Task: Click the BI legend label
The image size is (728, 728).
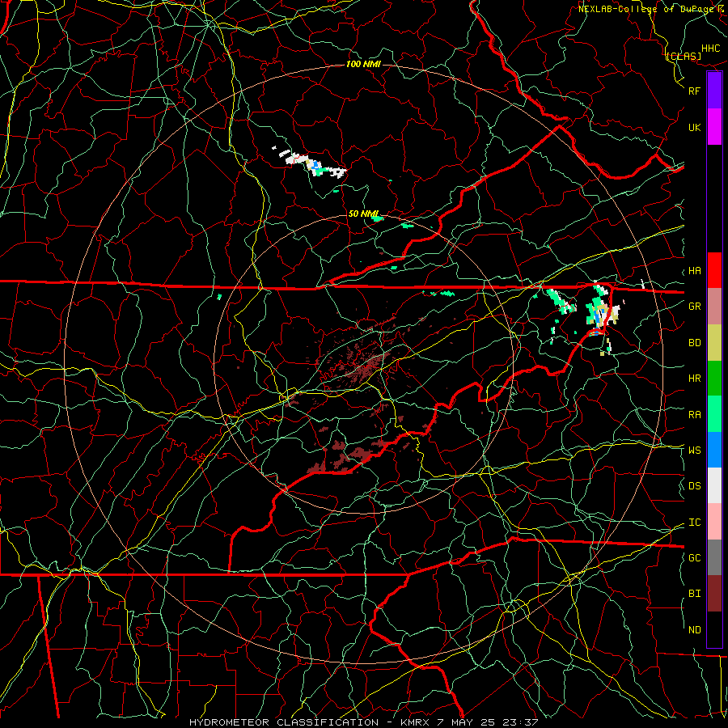Action: pyautogui.click(x=694, y=594)
